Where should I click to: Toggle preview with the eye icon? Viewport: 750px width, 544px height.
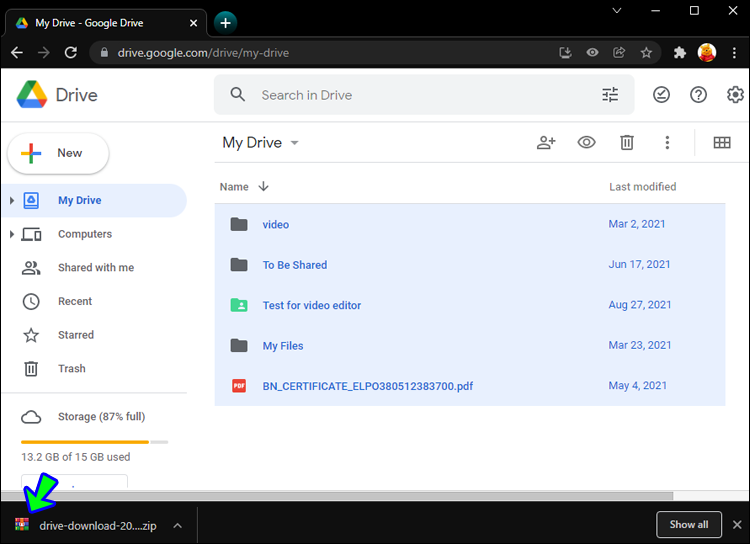pyautogui.click(x=587, y=143)
